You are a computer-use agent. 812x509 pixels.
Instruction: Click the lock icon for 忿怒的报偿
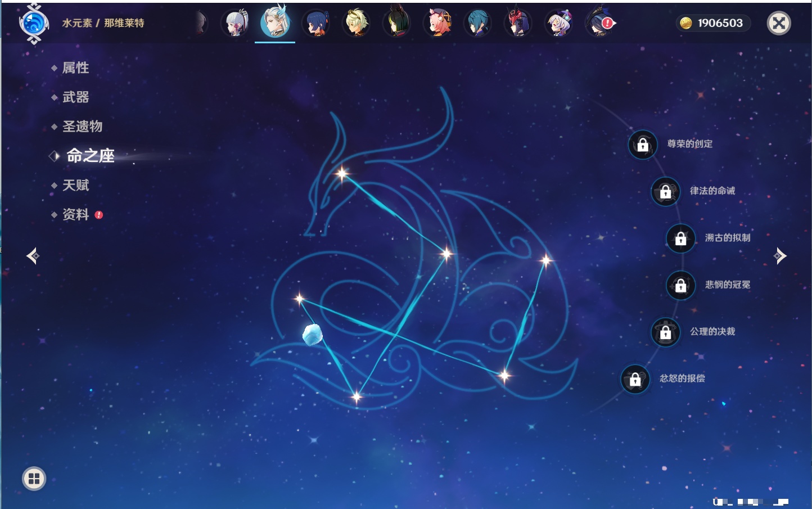pyautogui.click(x=635, y=379)
